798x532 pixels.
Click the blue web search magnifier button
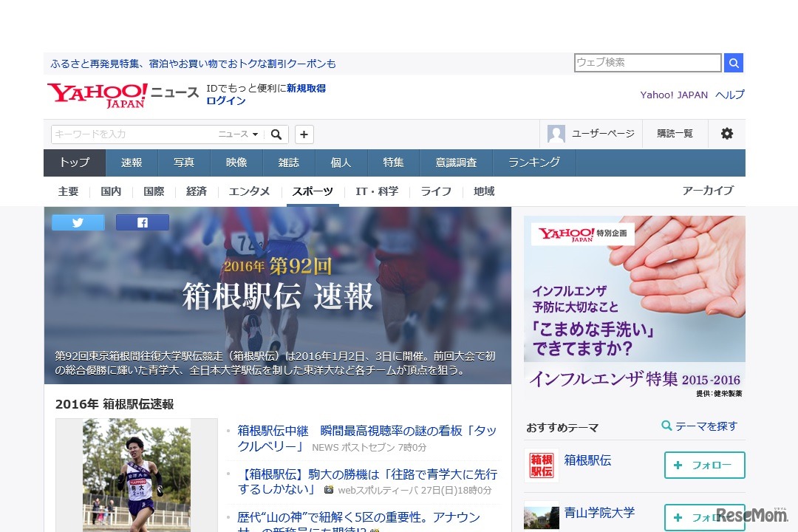733,63
